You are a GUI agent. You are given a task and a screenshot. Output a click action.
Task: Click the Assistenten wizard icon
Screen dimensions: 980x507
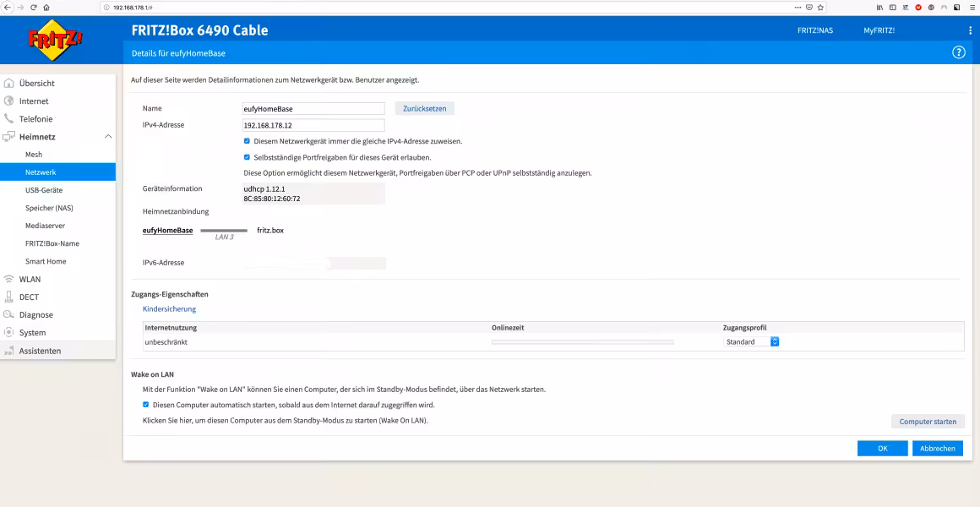point(8,351)
